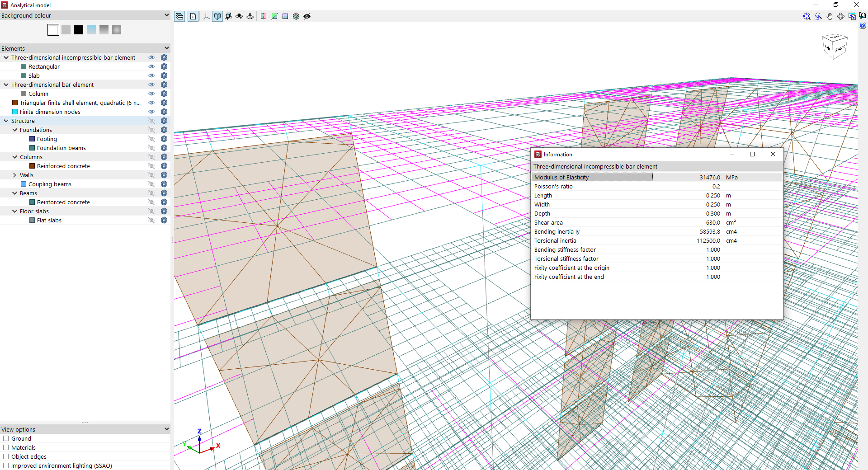
Task: Expand the Walls tree node
Action: pyautogui.click(x=15, y=175)
